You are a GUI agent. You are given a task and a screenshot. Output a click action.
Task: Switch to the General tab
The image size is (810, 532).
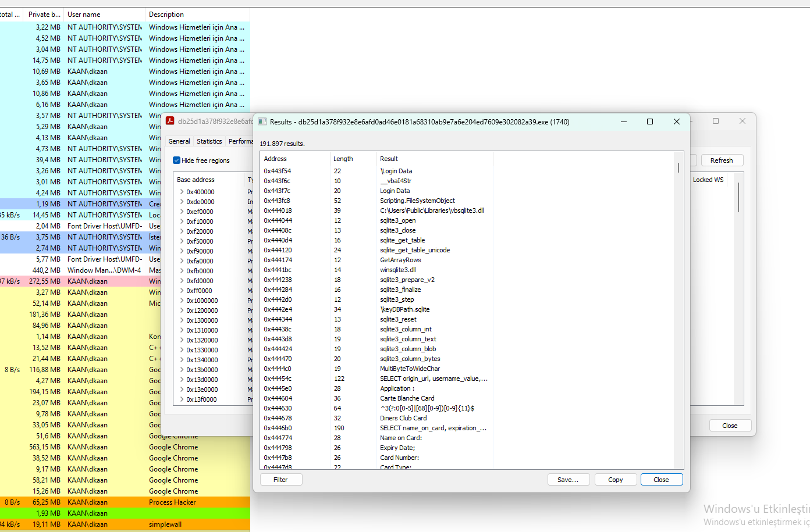click(179, 141)
